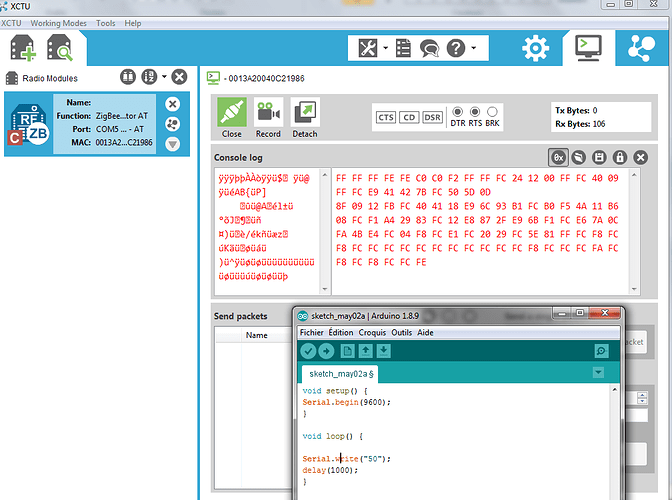Open the Fichier menu in Arduino
672x500 pixels.
tap(312, 332)
